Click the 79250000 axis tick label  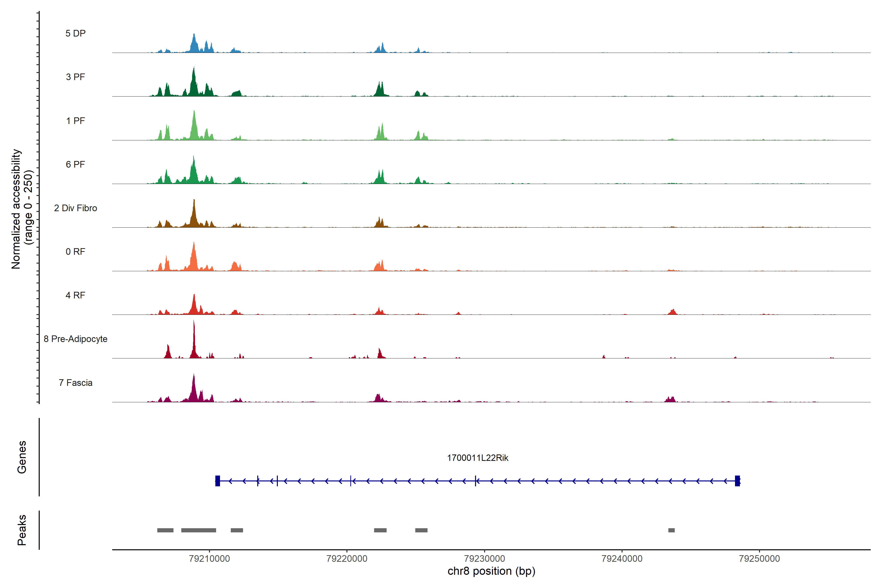(759, 558)
